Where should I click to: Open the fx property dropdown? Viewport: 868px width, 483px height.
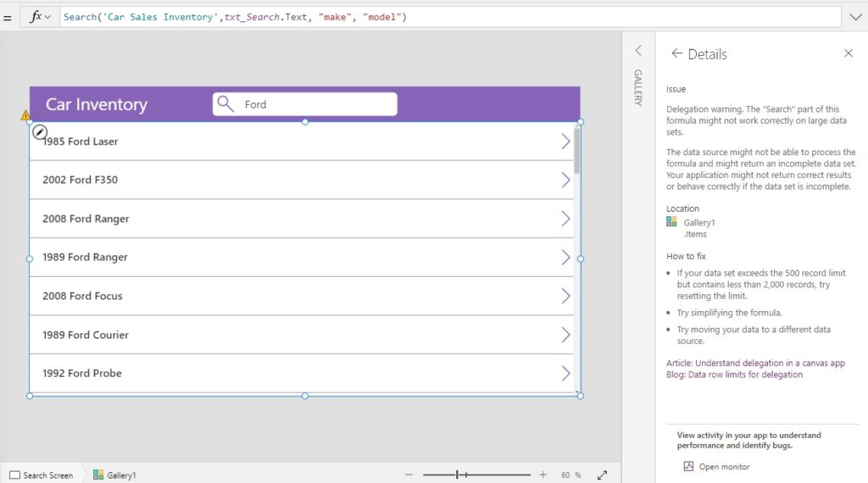(40, 17)
